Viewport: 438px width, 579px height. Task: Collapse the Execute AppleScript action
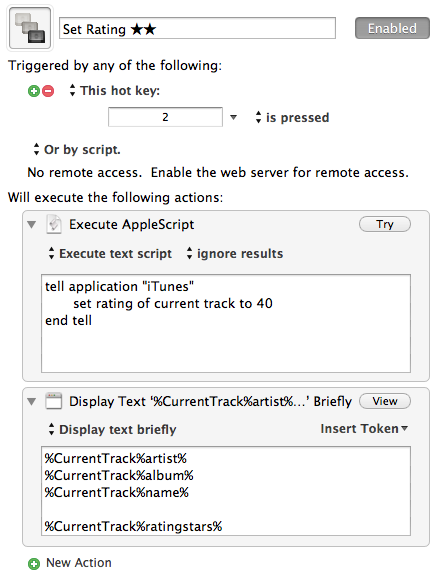[32, 225]
